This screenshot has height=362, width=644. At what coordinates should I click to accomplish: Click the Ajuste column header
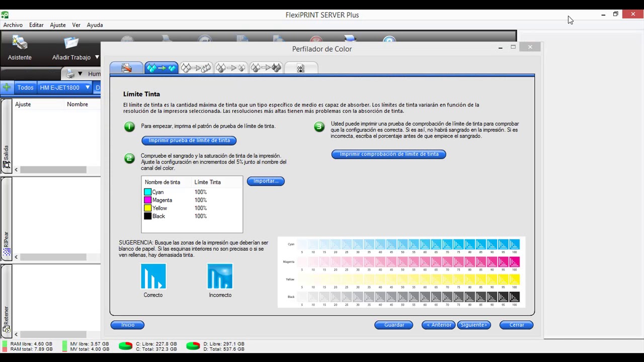tap(23, 105)
